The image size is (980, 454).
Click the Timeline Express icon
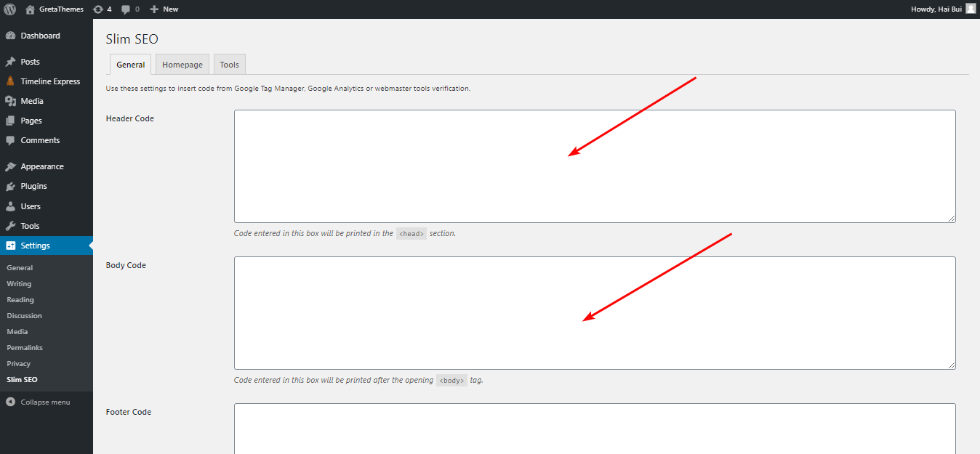click(x=10, y=81)
